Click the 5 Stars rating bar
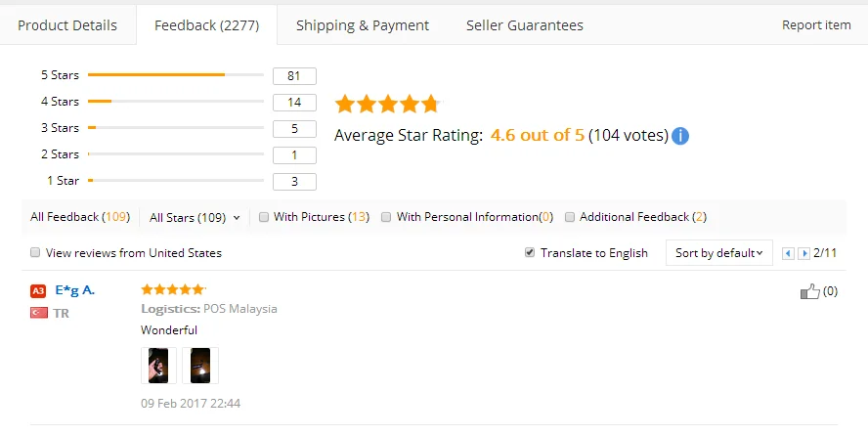Viewport: 868px width, 435px height. pos(176,75)
